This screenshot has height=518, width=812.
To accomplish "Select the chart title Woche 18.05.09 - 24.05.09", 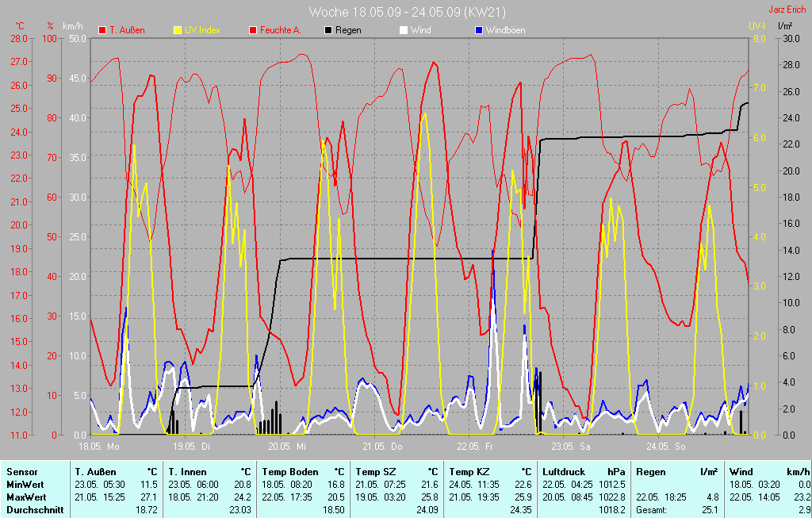I will click(x=407, y=12).
